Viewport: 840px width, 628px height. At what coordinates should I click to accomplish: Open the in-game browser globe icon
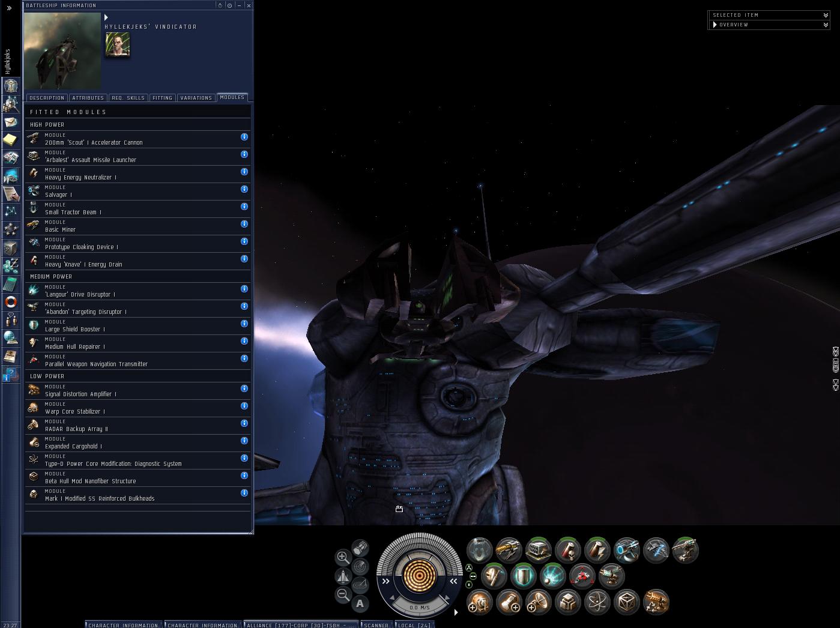(x=11, y=337)
